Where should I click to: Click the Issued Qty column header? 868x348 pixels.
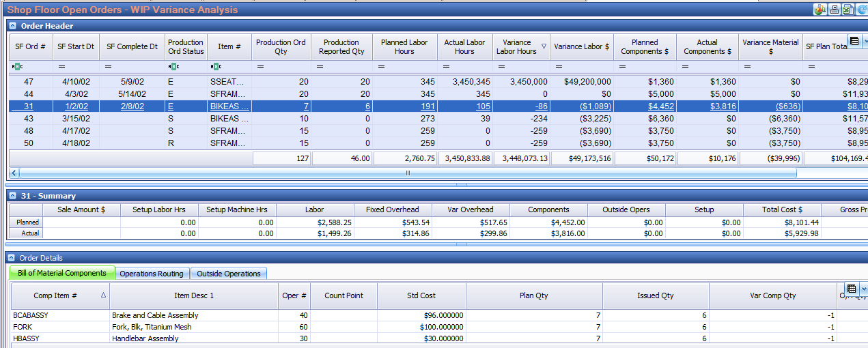tap(656, 295)
